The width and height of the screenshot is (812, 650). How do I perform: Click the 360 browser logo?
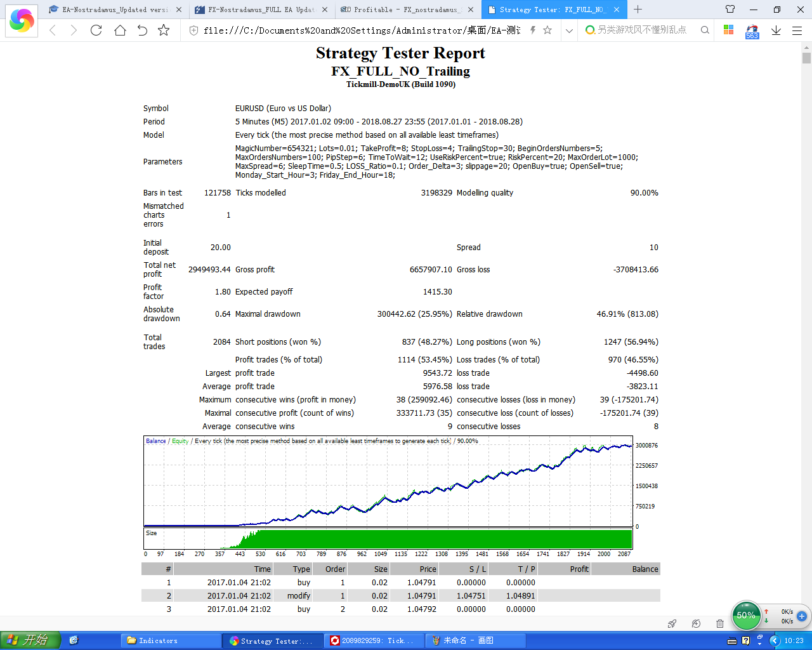tap(22, 20)
